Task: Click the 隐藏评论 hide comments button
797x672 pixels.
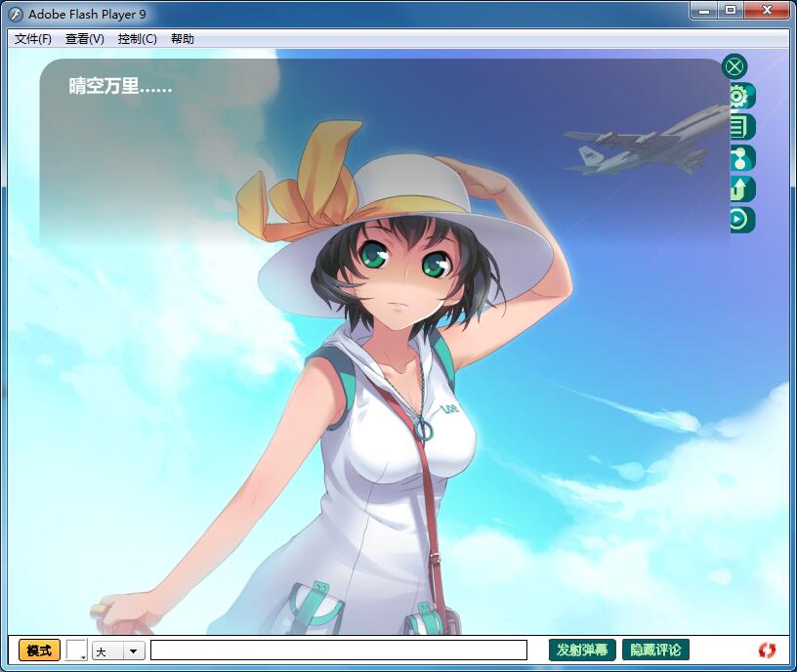Action: click(x=655, y=650)
